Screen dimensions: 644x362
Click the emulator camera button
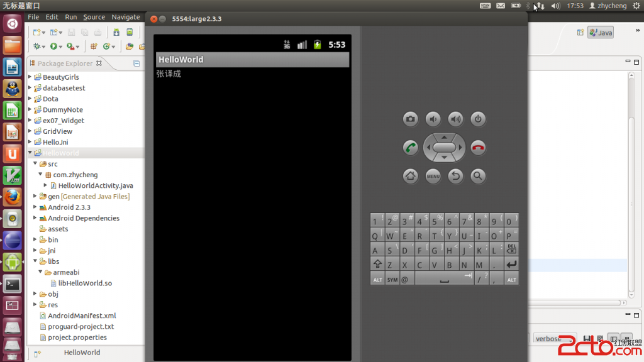click(410, 119)
